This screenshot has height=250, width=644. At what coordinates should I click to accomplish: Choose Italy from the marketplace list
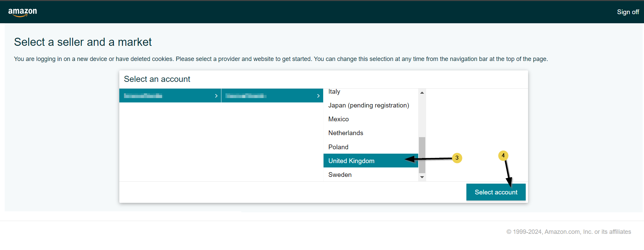[x=334, y=92]
